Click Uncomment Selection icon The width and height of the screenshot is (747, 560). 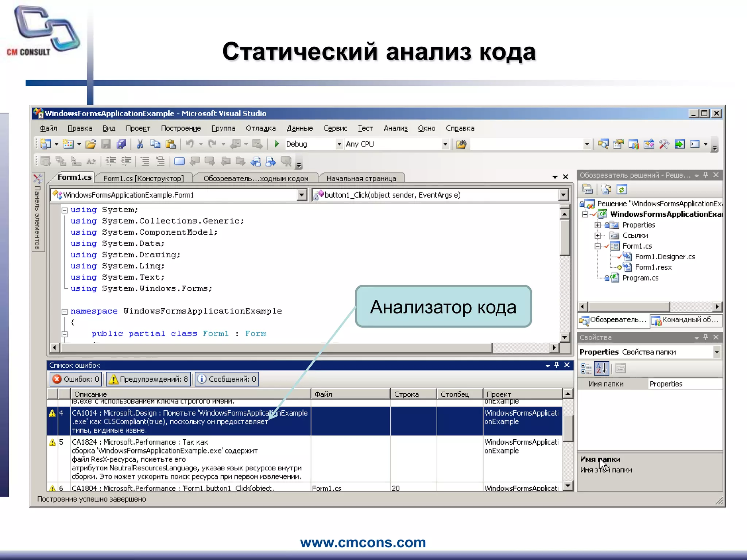click(x=160, y=161)
